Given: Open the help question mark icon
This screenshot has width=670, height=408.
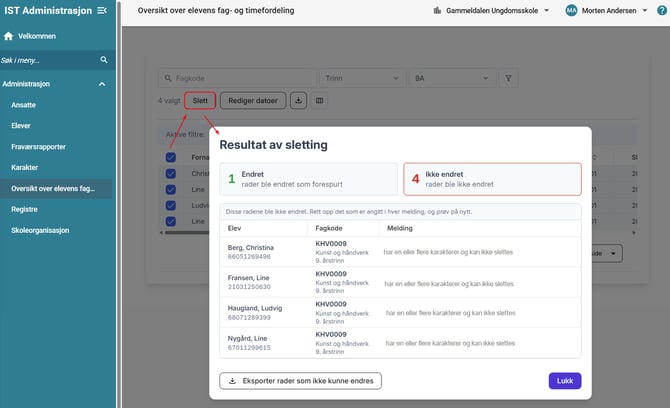Looking at the screenshot, I should coord(661,10).
